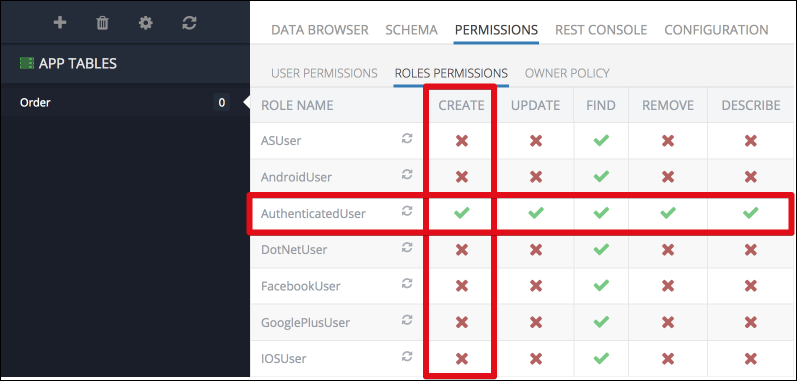Switch to the DATA BROWSER tab

[x=320, y=30]
